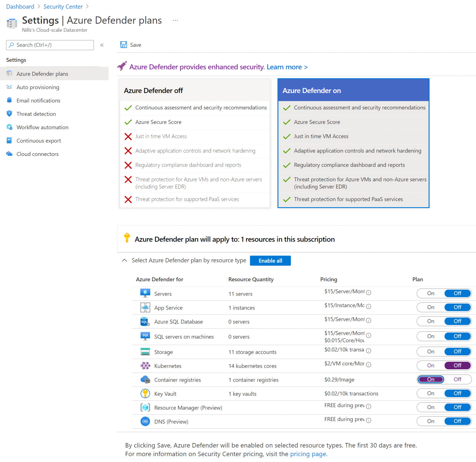
Task: Collapse the resource type plan section
Action: pos(124,260)
